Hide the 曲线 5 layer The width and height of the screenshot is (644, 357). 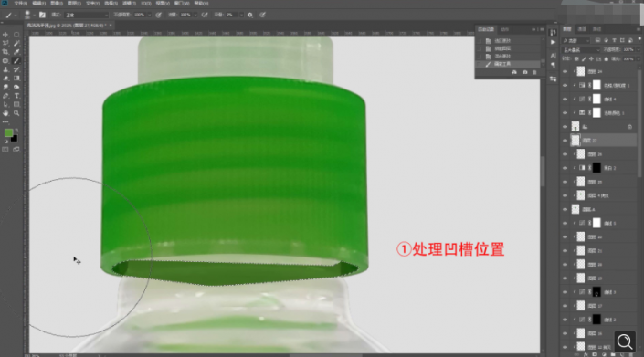click(565, 223)
